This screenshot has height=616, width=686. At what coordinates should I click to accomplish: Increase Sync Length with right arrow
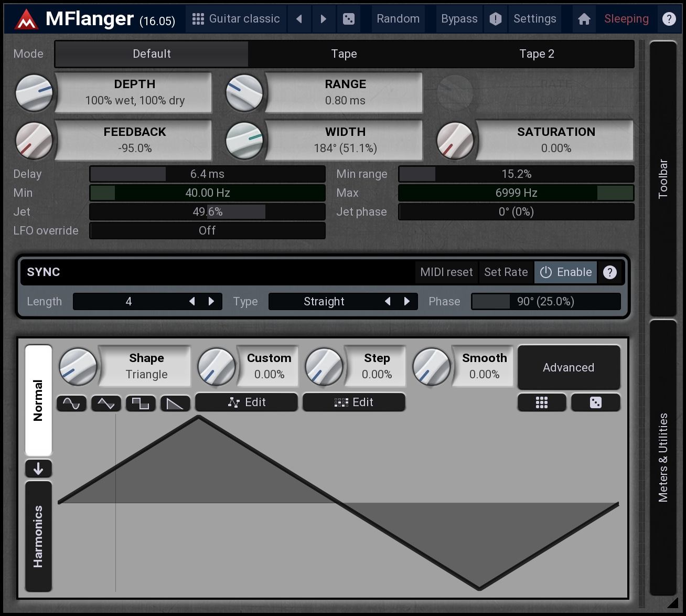[x=211, y=301]
